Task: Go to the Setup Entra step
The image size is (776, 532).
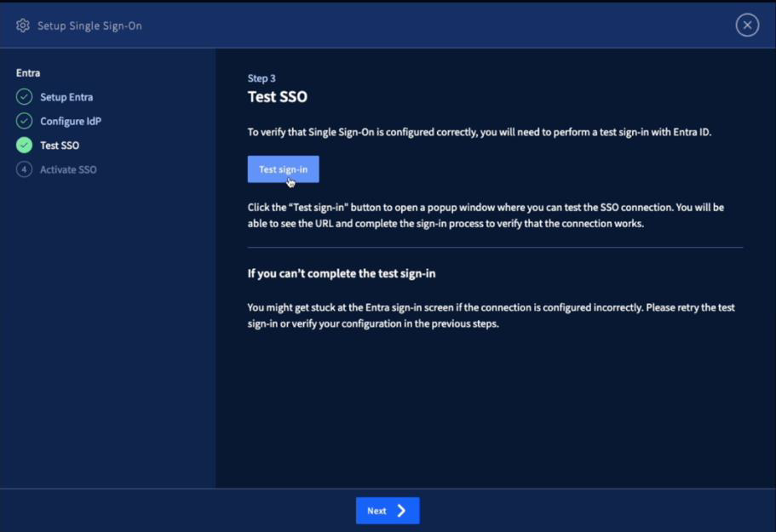Action: tap(66, 97)
